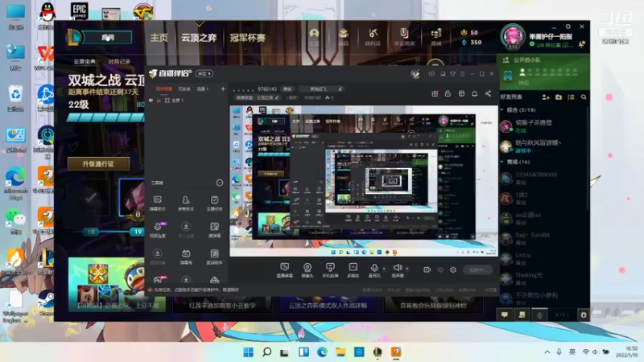This screenshot has height=362, width=644.
Task: Open the 弹幕秀 tool icon
Action: pyautogui.click(x=186, y=257)
